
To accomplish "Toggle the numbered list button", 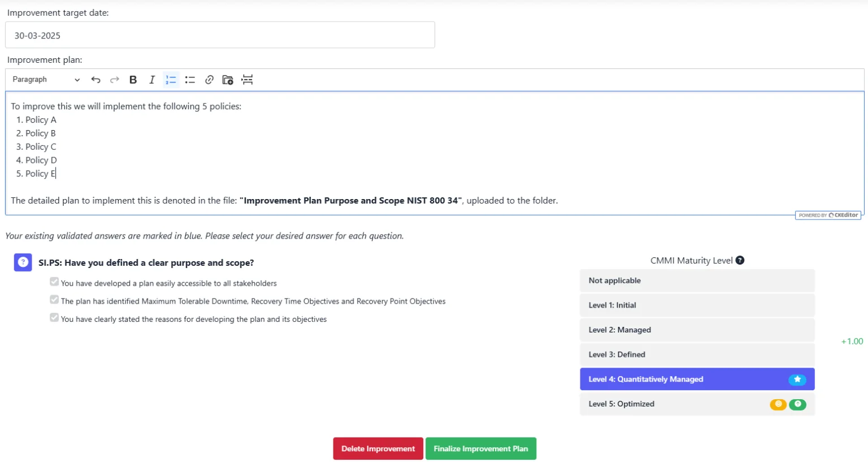I will (x=171, y=80).
